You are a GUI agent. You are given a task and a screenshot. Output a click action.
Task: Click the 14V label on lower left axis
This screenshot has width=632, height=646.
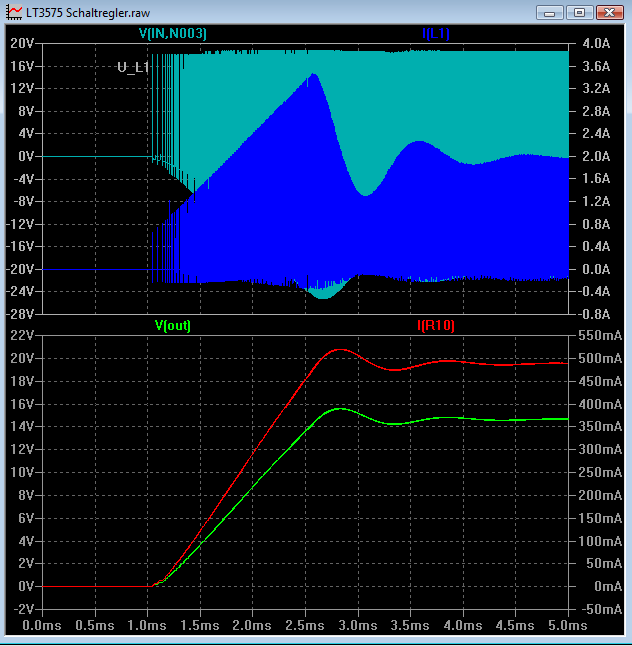[x=22, y=426]
